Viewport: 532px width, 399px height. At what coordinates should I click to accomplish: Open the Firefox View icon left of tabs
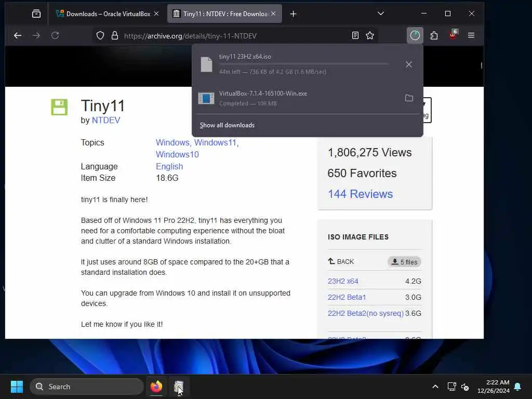pyautogui.click(x=36, y=14)
